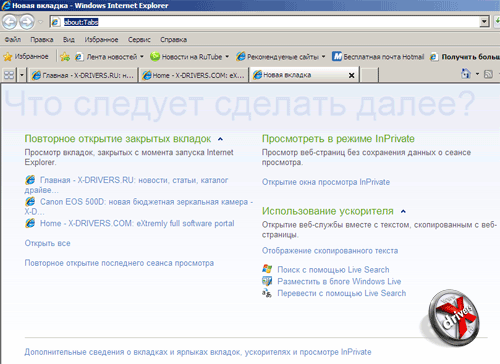The height and width of the screenshot is (364, 500).
Task: Collapse the Использование ускорителя section
Action: 403,211
